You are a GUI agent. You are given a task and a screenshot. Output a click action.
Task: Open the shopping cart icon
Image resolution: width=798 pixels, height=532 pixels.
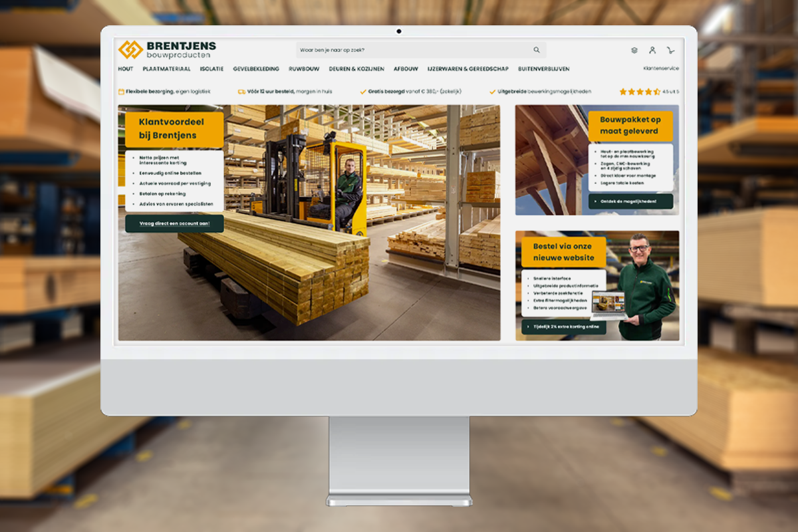[670, 50]
